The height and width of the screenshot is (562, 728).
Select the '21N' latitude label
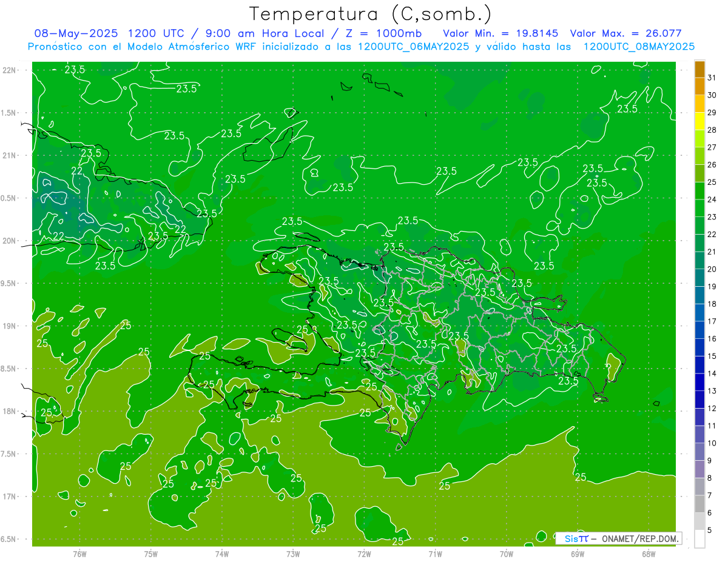pyautogui.click(x=10, y=155)
